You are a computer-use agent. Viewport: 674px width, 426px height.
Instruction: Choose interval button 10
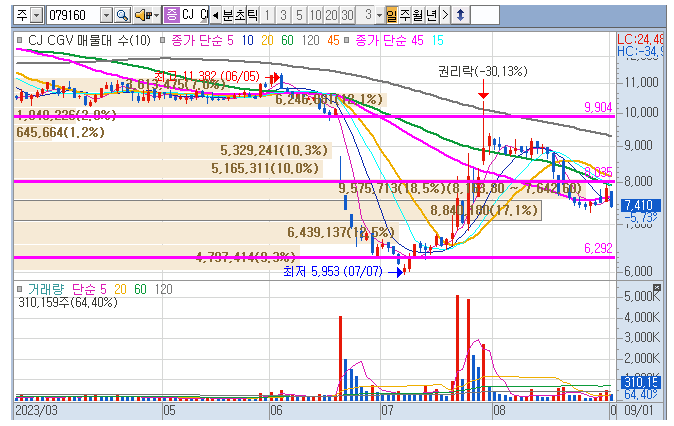[x=315, y=15]
